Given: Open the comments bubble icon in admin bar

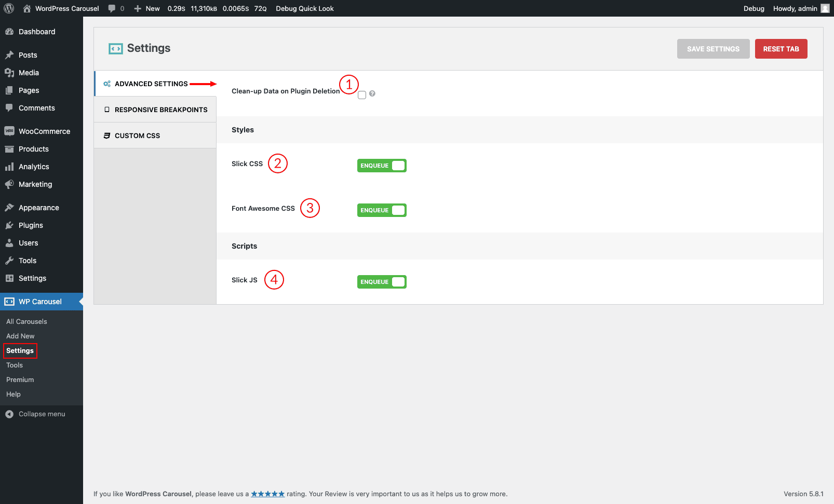Looking at the screenshot, I should click(112, 8).
